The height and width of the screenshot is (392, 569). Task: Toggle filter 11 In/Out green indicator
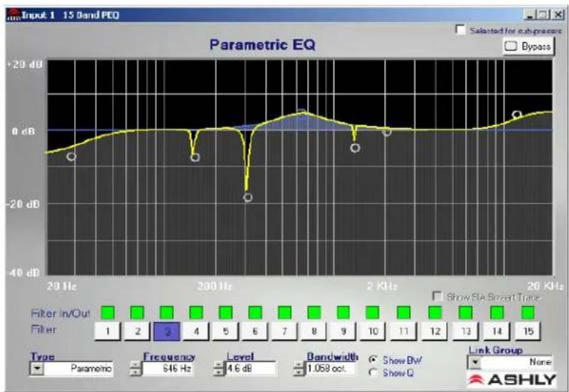tap(403, 312)
